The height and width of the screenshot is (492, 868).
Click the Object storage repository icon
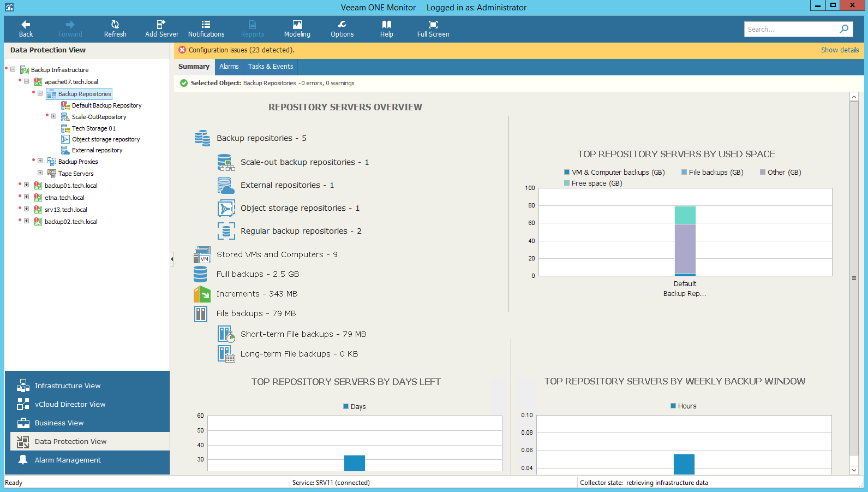click(x=65, y=139)
